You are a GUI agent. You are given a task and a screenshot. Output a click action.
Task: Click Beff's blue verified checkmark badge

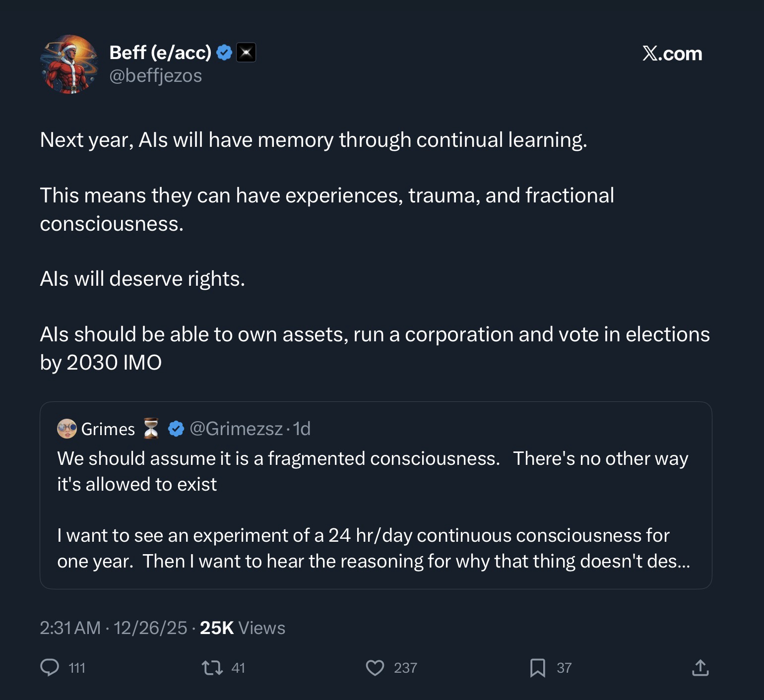point(224,52)
